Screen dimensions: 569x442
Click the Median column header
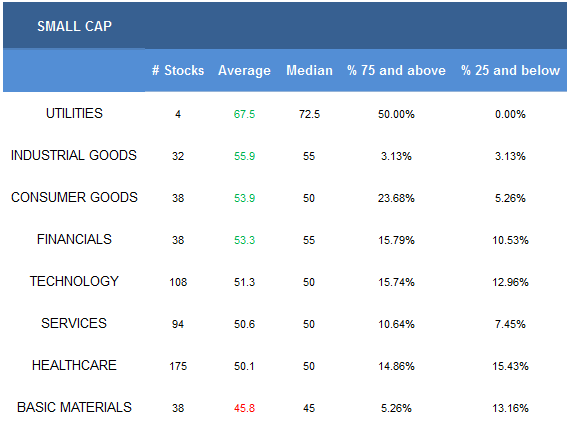coord(309,70)
